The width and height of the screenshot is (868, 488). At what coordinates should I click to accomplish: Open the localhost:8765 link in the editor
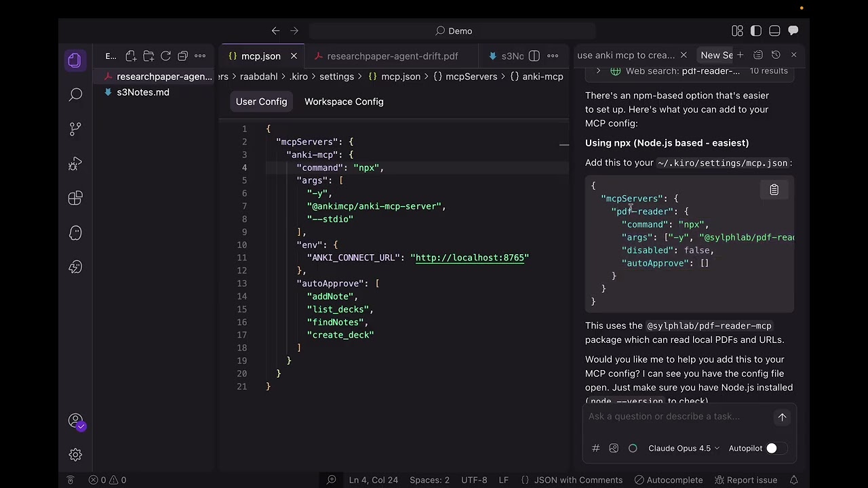point(470,258)
